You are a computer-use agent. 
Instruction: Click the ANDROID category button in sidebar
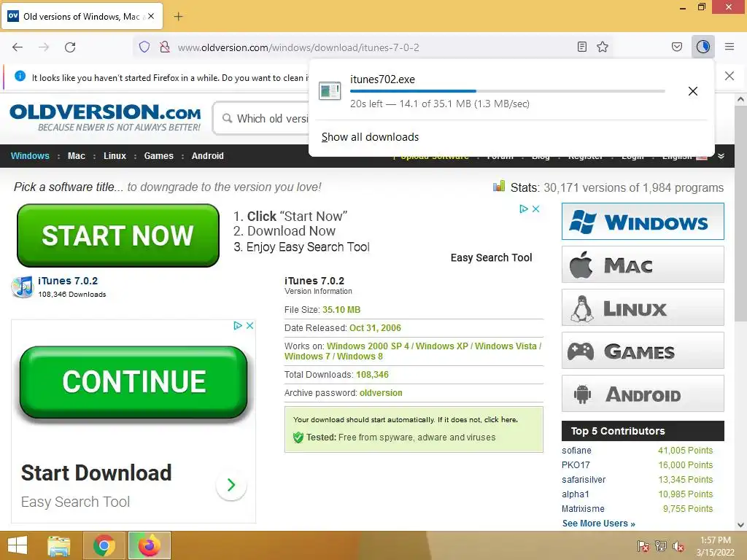click(x=643, y=393)
